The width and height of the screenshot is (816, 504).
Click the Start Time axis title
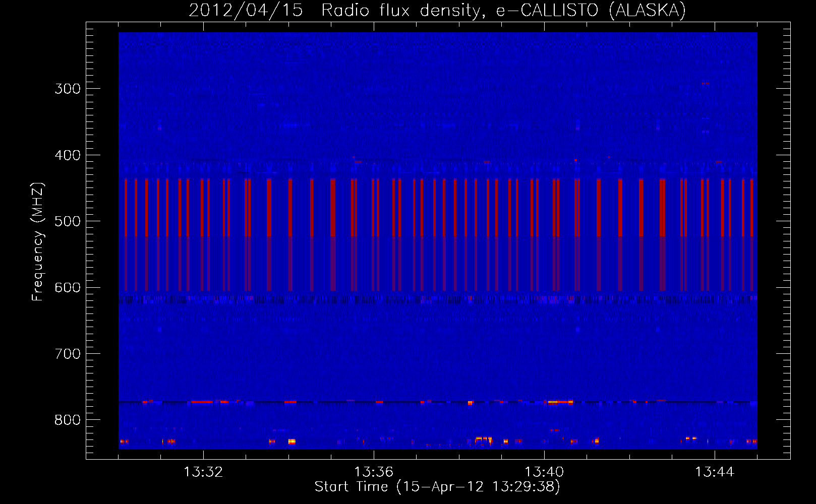pos(437,487)
